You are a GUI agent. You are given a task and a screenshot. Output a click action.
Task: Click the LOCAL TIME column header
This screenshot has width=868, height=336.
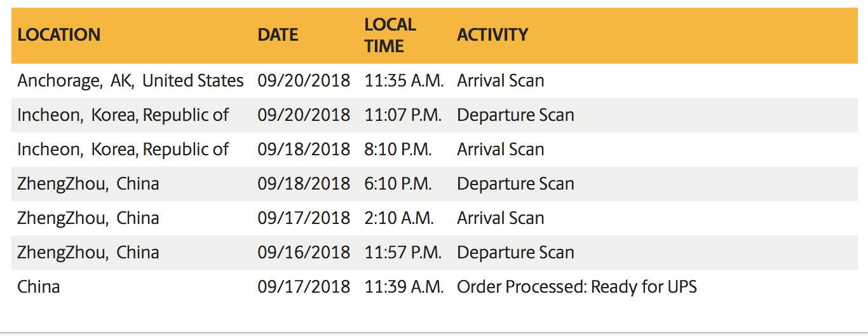pyautogui.click(x=390, y=35)
